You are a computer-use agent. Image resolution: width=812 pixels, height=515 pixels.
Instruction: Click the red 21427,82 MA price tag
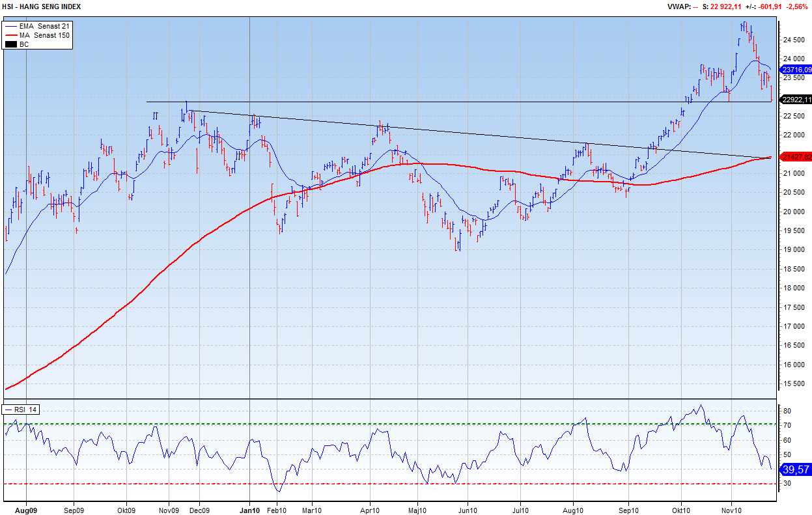point(796,157)
